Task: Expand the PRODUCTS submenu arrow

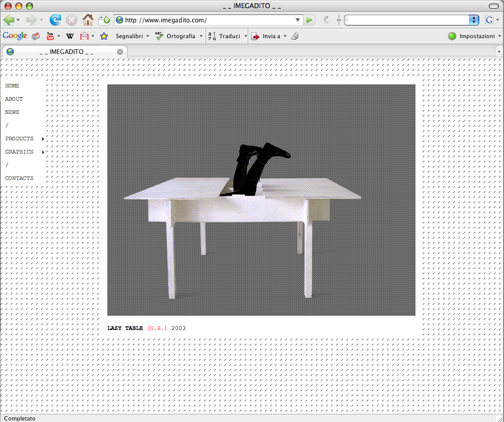Action: click(43, 139)
